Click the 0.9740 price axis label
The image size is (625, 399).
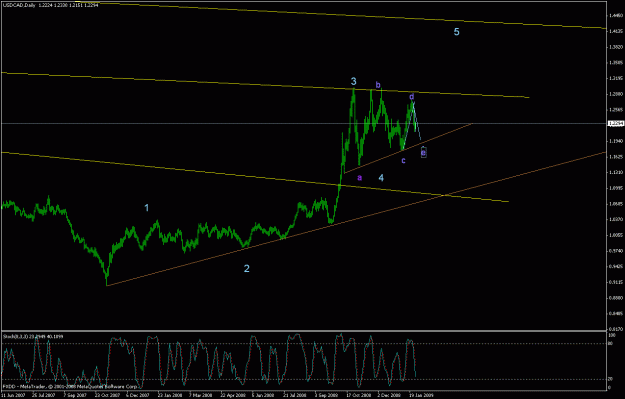616,251
